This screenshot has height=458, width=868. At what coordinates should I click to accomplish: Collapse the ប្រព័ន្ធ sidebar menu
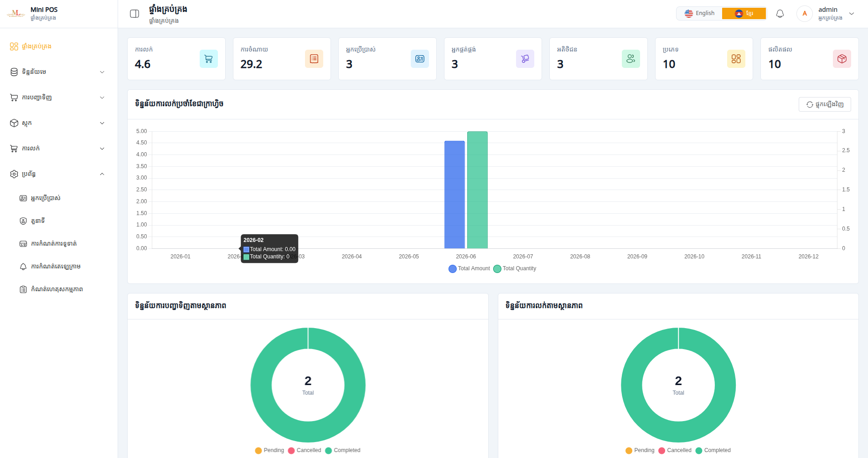click(59, 174)
